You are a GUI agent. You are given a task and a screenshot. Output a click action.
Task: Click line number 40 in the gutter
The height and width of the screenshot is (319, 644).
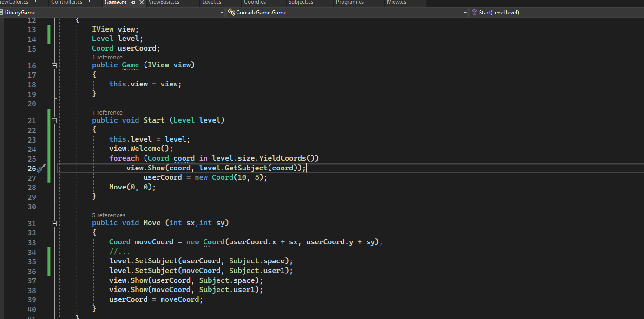tap(32, 309)
